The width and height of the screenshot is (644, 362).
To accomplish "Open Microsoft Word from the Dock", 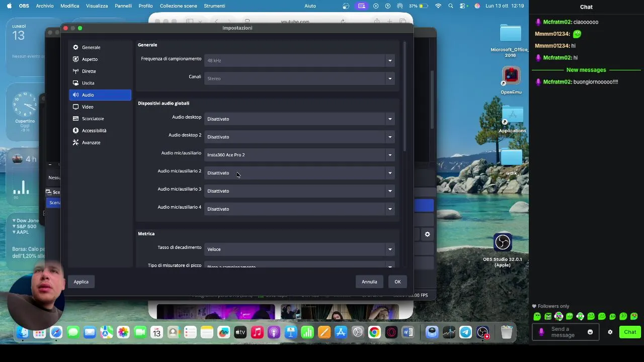I will click(408, 332).
